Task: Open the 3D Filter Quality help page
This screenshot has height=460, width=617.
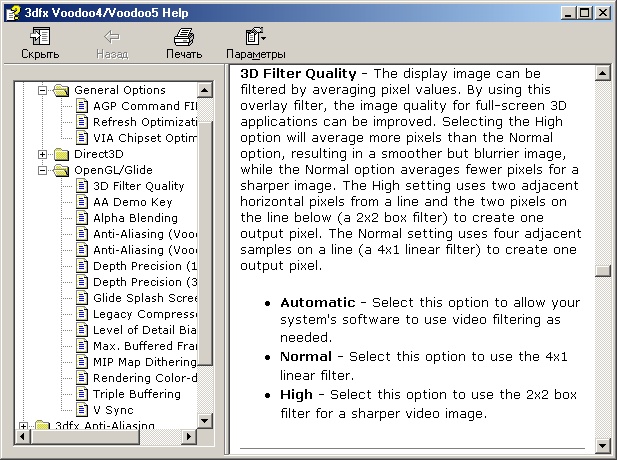Action: (139, 186)
